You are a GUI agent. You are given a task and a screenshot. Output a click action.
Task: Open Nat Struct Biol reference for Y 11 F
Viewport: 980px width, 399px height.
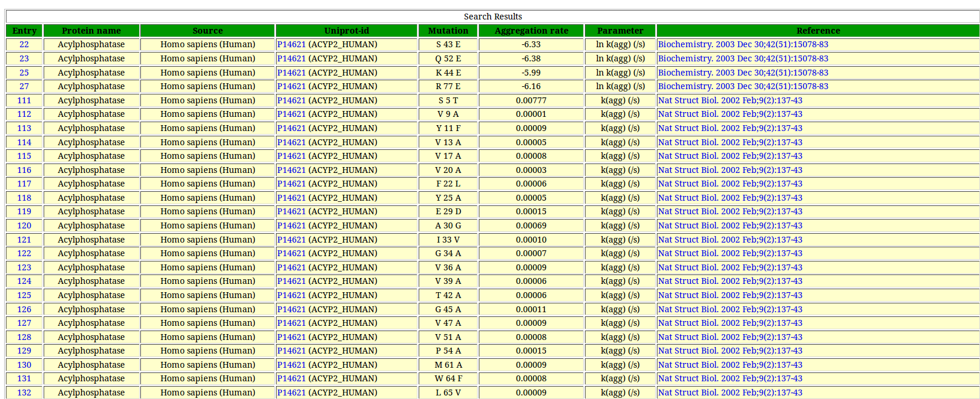click(x=730, y=128)
